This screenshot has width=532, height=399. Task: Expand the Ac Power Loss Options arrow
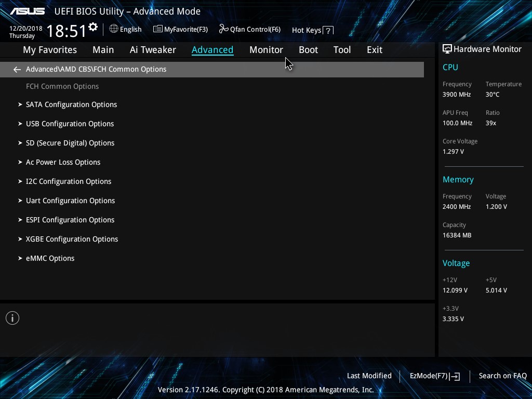click(x=20, y=162)
